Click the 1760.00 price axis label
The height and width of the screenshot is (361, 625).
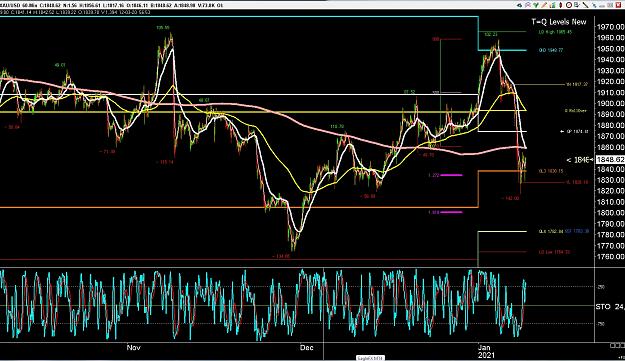(x=610, y=257)
